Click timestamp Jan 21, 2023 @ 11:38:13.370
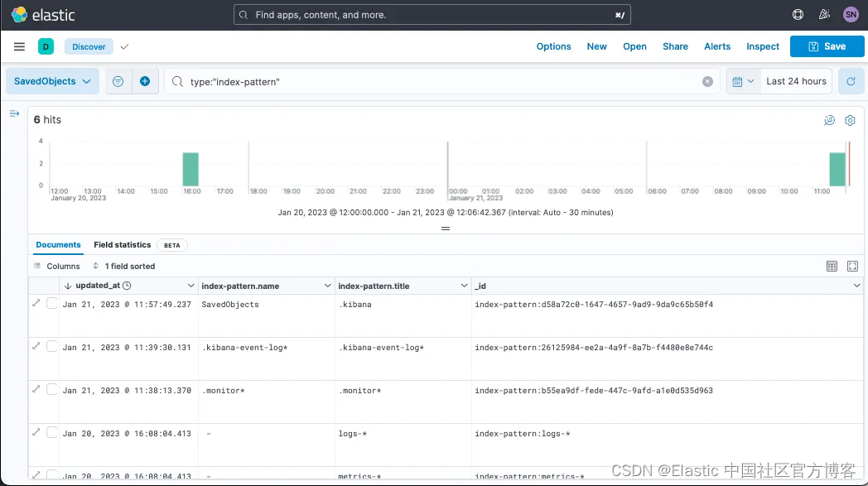The height and width of the screenshot is (486, 868). pyautogui.click(x=127, y=390)
